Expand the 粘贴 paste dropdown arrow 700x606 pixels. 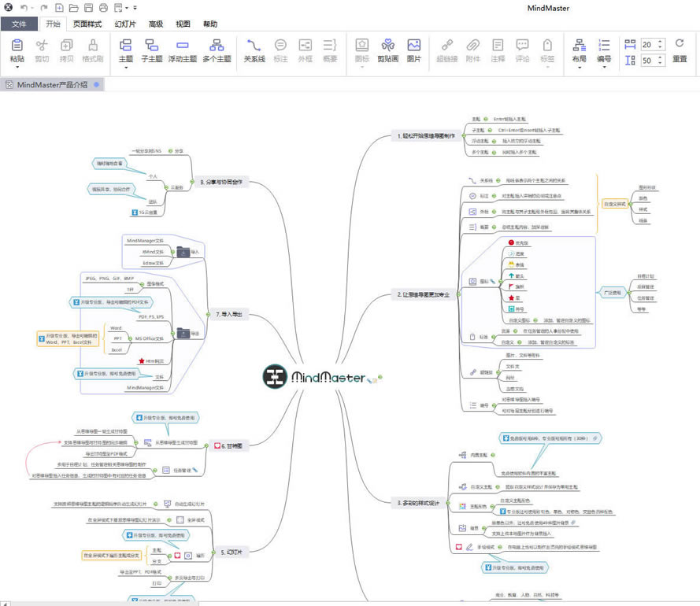[x=17, y=68]
